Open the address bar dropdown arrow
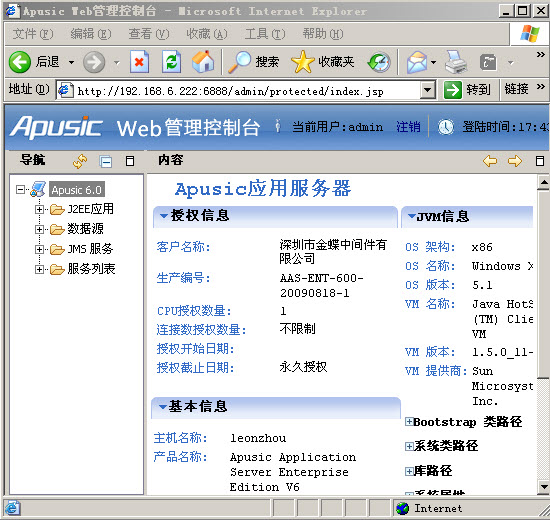The image size is (550, 520). (428, 90)
